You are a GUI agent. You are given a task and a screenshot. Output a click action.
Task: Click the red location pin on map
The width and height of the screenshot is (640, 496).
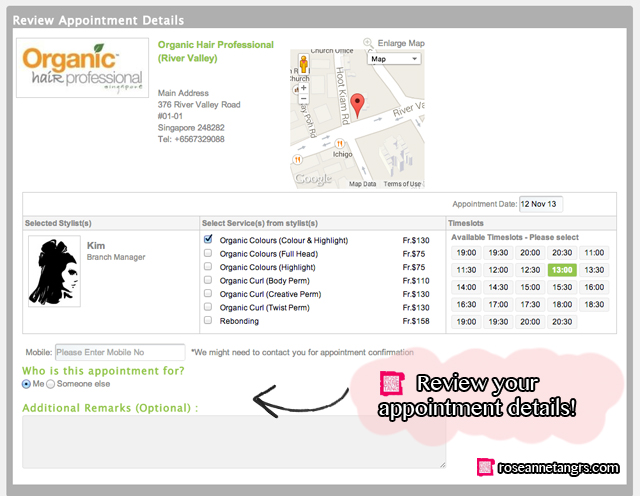[x=358, y=106]
